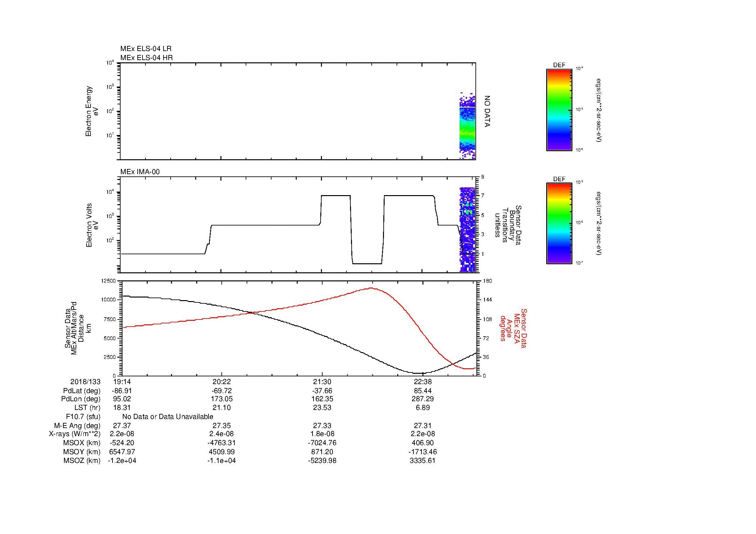Click the lower DEF color bar legend
The image size is (756, 534).
pos(559,224)
